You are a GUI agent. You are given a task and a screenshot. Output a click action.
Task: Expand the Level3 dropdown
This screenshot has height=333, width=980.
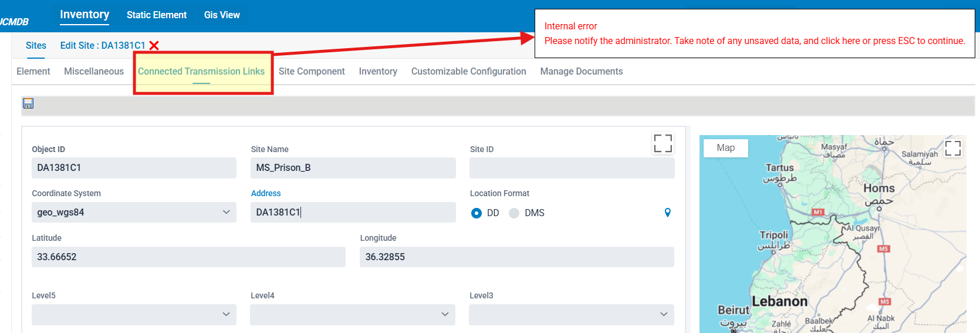pos(571,315)
